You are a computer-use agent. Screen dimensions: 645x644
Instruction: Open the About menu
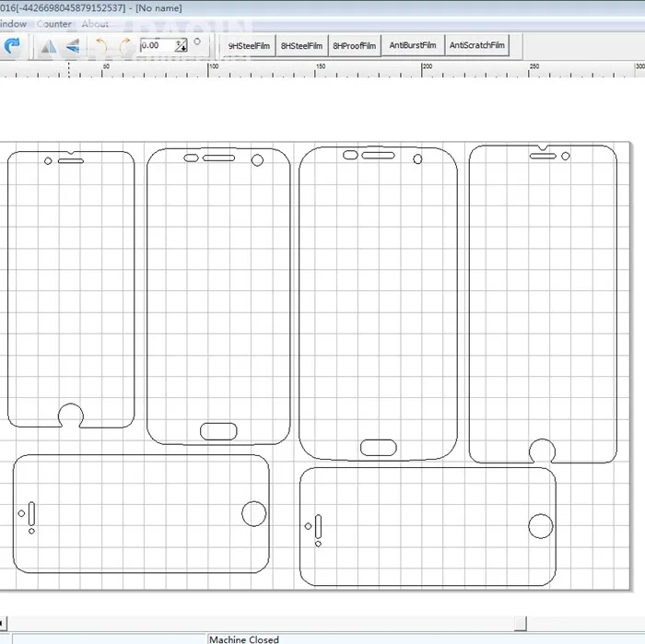tap(95, 24)
